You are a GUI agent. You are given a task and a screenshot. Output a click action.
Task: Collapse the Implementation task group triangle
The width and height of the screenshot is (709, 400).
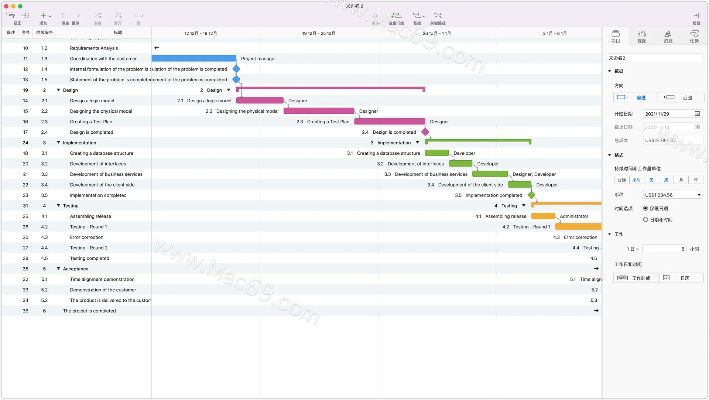tap(59, 143)
